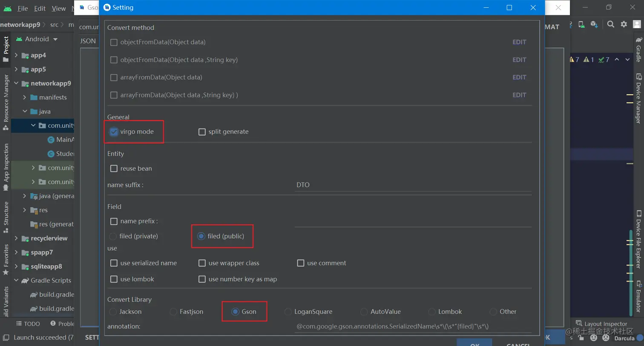Click the read-only lock status icon
This screenshot has height=346, width=644.
pos(581,338)
